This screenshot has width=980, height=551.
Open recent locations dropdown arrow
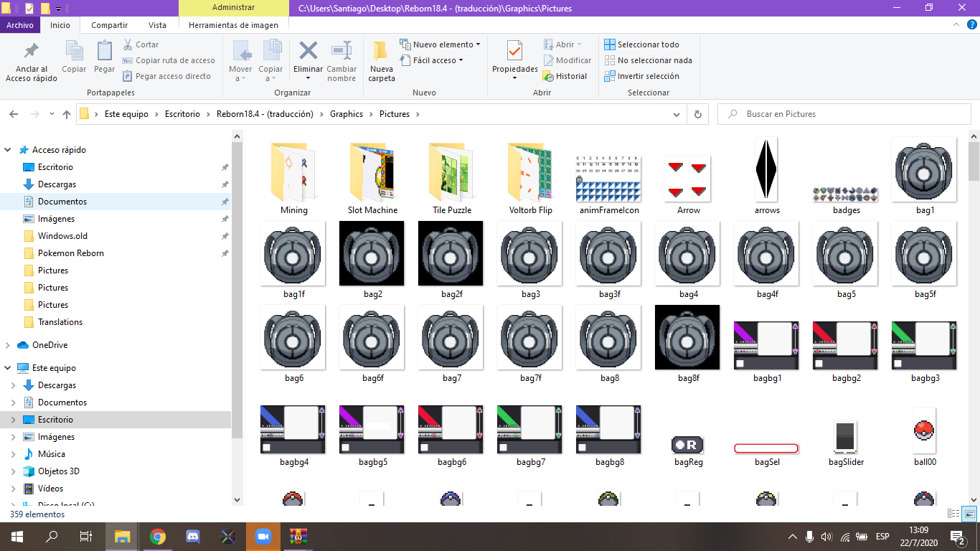(x=52, y=114)
